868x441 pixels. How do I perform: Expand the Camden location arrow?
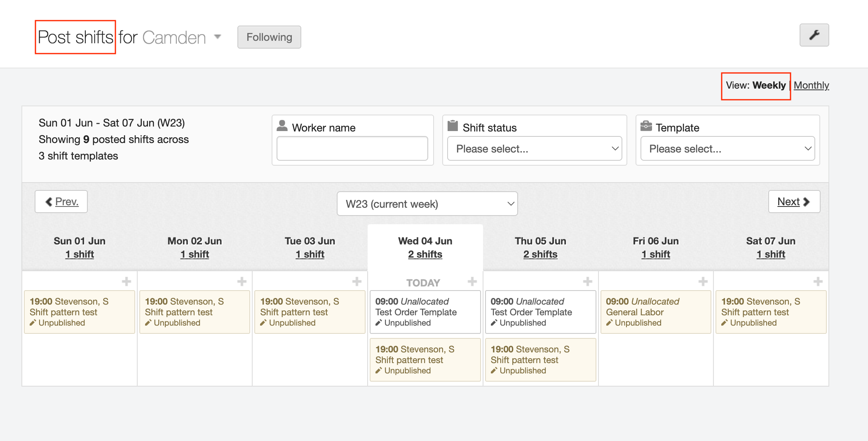[x=218, y=37]
